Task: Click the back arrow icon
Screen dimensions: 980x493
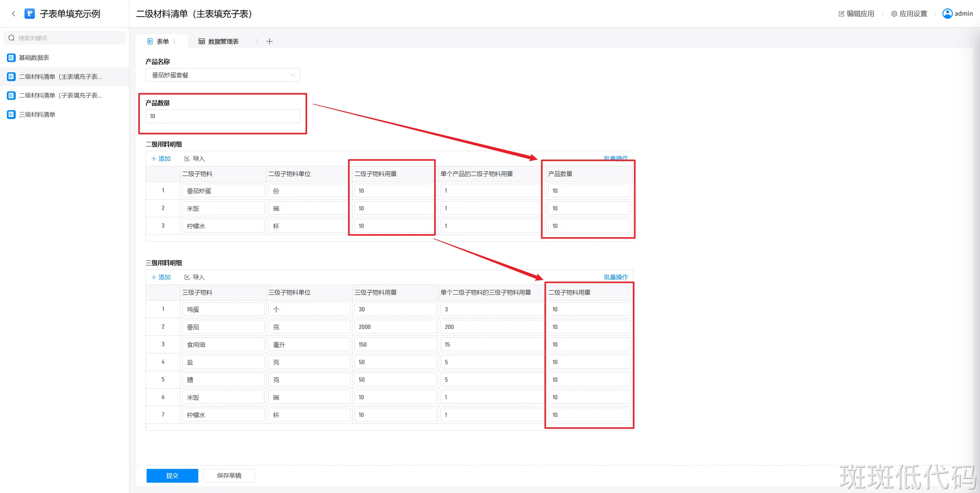Action: pyautogui.click(x=13, y=14)
